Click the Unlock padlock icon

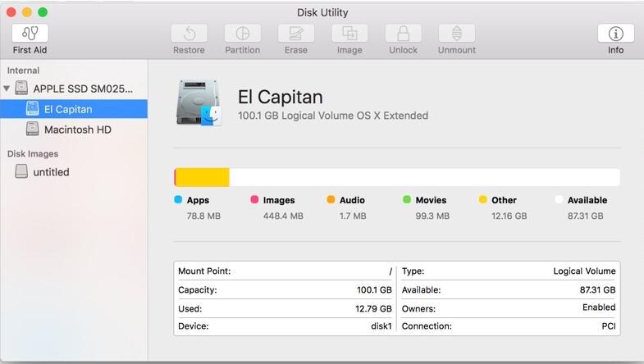pyautogui.click(x=404, y=33)
